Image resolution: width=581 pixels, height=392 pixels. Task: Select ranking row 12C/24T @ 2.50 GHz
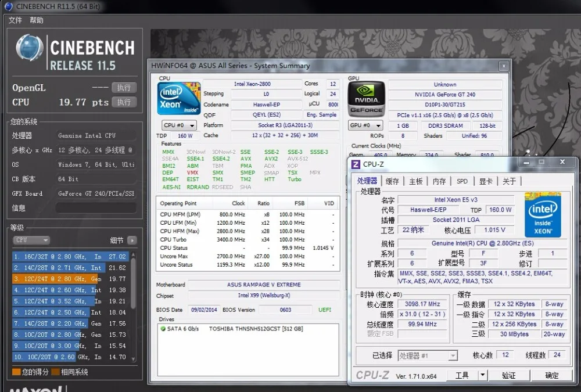click(x=70, y=312)
